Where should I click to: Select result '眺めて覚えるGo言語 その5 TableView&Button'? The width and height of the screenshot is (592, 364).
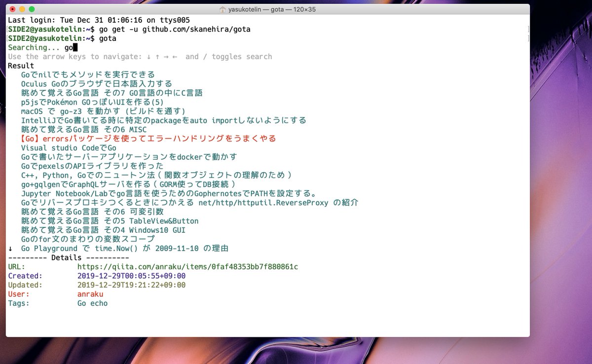pos(110,221)
